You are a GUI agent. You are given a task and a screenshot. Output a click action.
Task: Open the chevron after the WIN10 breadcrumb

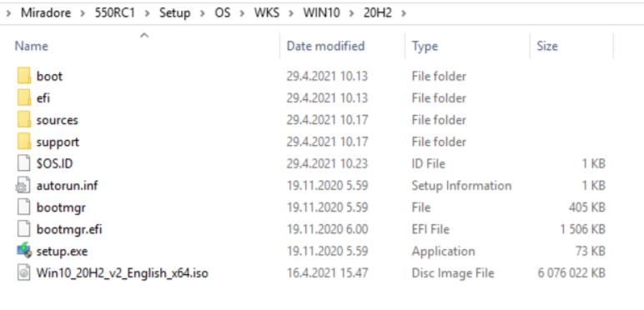351,13
